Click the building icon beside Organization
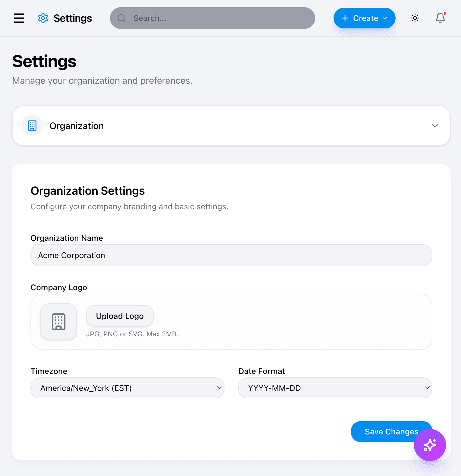The image size is (461, 476). 32,126
